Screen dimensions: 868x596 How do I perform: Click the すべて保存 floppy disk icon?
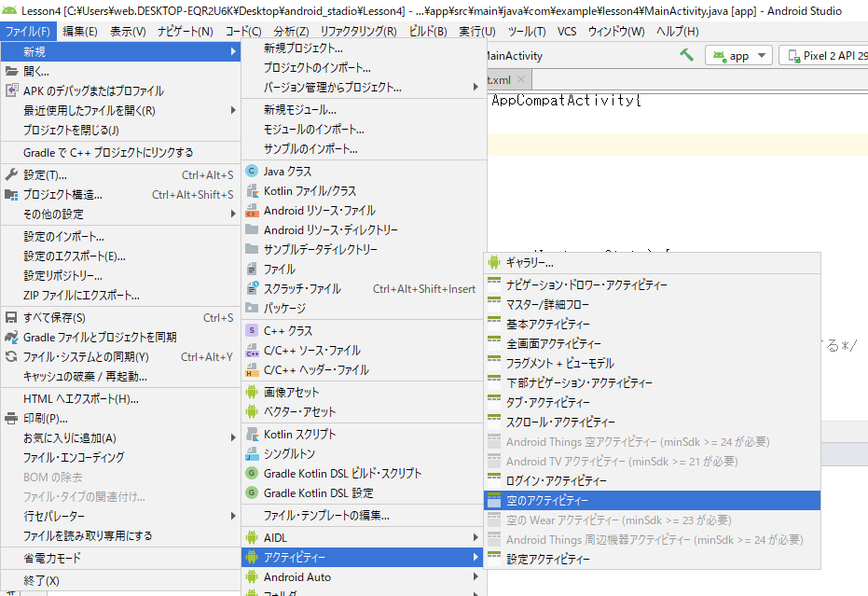(x=11, y=318)
